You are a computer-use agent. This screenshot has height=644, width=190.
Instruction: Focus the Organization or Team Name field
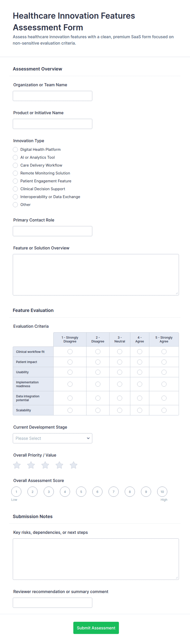click(x=52, y=96)
